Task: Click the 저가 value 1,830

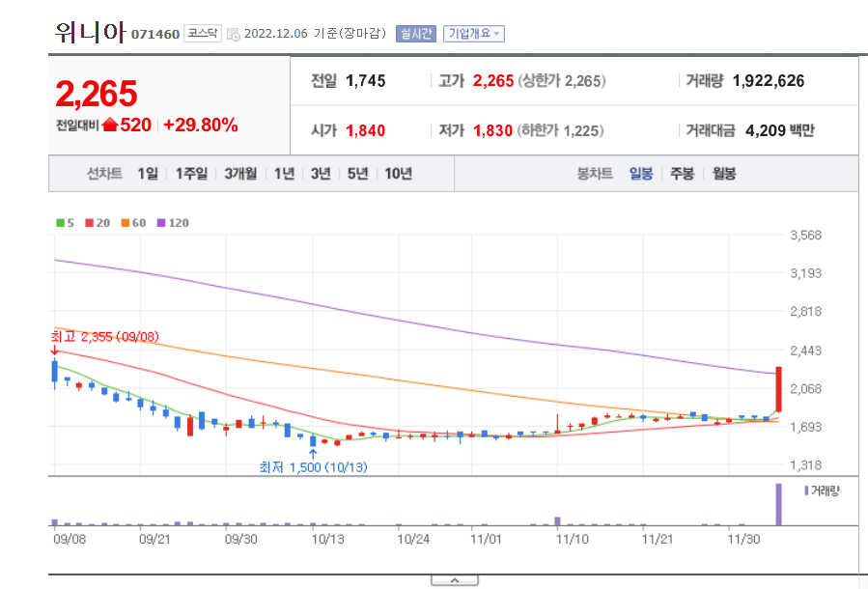Action: point(492,130)
